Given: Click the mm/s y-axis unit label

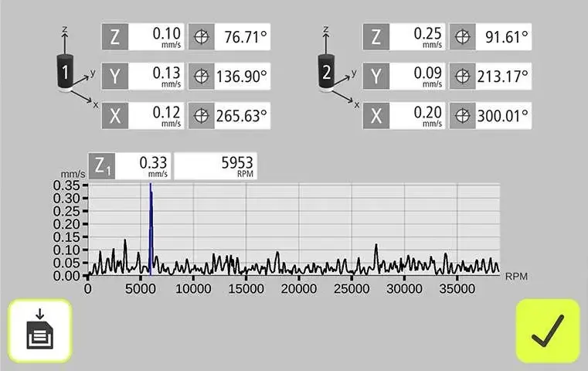Looking at the screenshot, I should (x=73, y=174).
